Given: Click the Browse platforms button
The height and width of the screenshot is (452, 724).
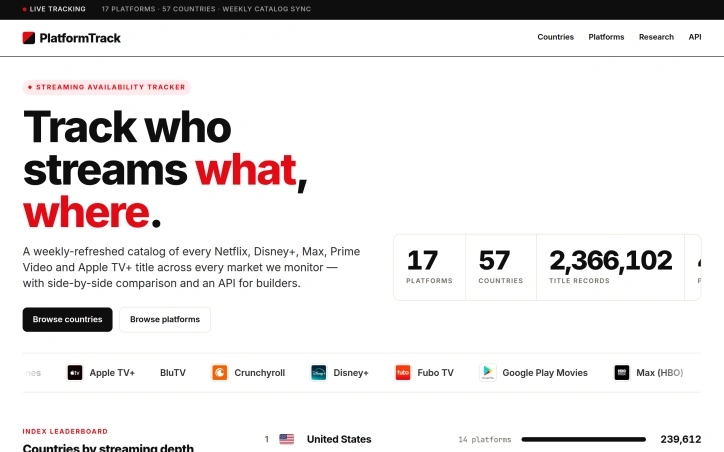Looking at the screenshot, I should (165, 319).
